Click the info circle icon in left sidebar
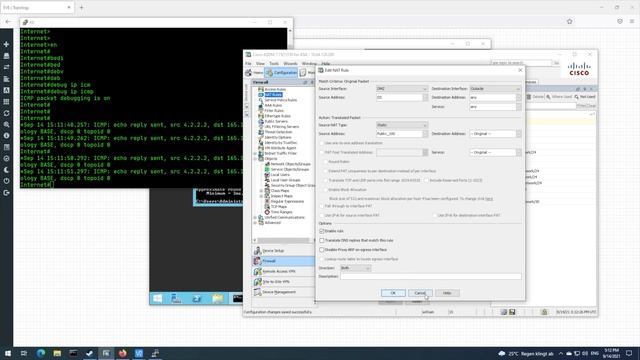 6,136
